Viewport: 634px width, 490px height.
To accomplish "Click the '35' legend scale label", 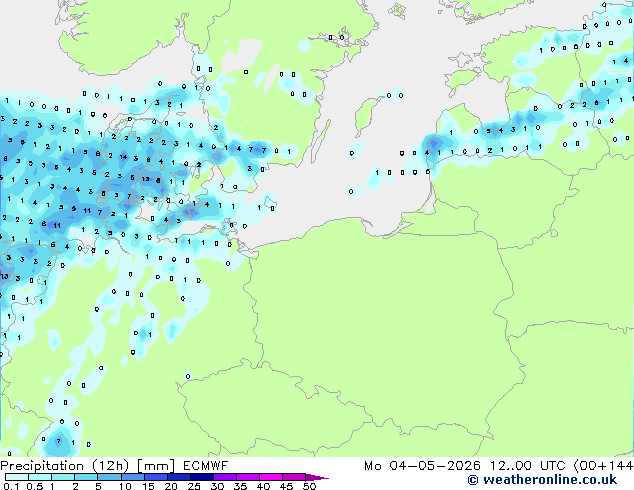I will pos(240,486).
